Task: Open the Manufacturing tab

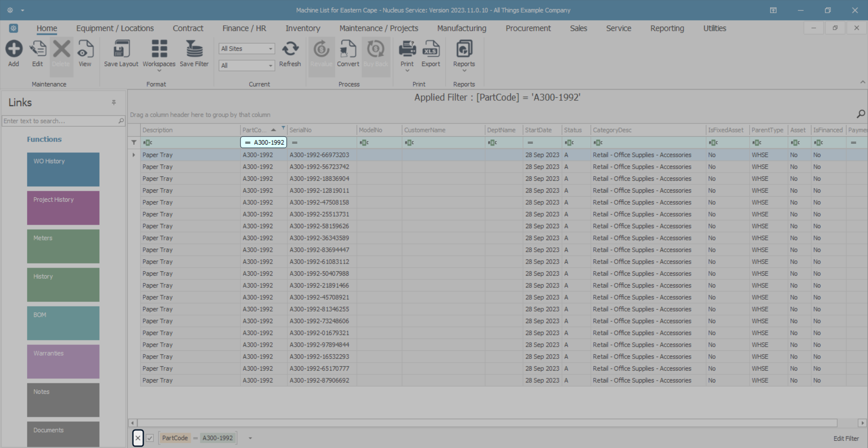Action: click(x=462, y=28)
